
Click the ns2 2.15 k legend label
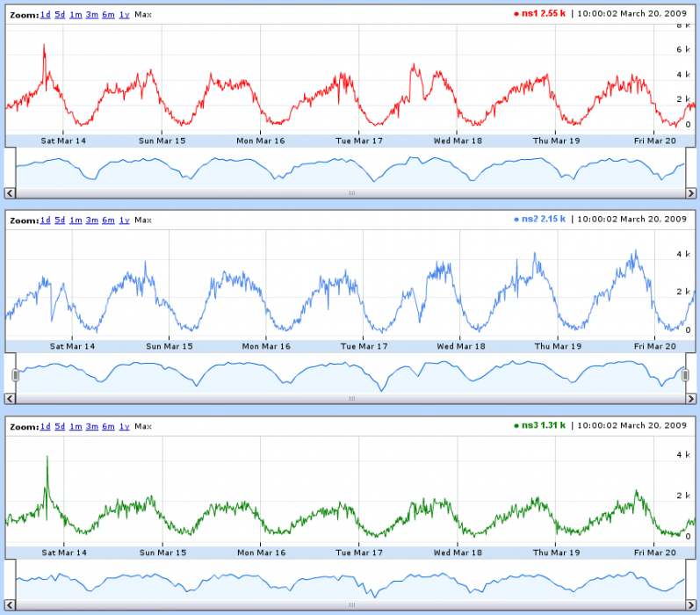[x=540, y=219]
